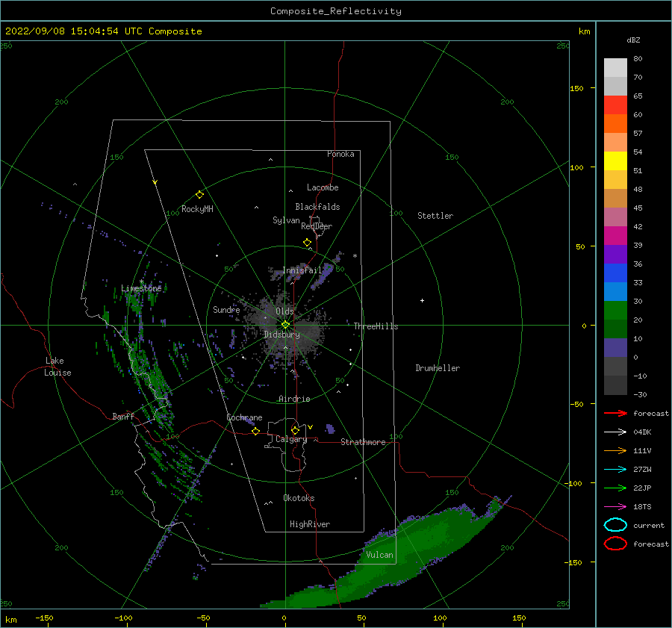Click the red forecast ellipse icon
Image resolution: width=672 pixels, height=628 pixels.
(x=615, y=544)
